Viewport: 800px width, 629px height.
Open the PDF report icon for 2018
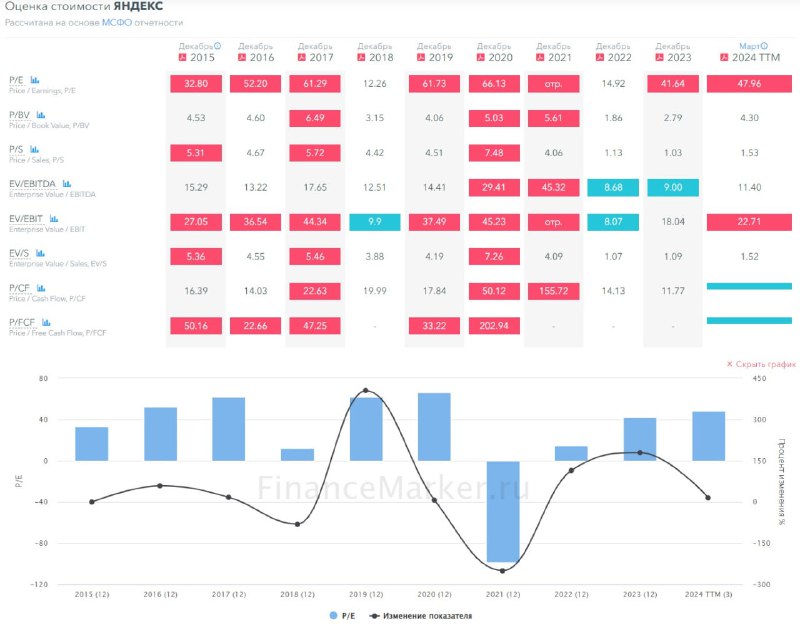(361, 57)
